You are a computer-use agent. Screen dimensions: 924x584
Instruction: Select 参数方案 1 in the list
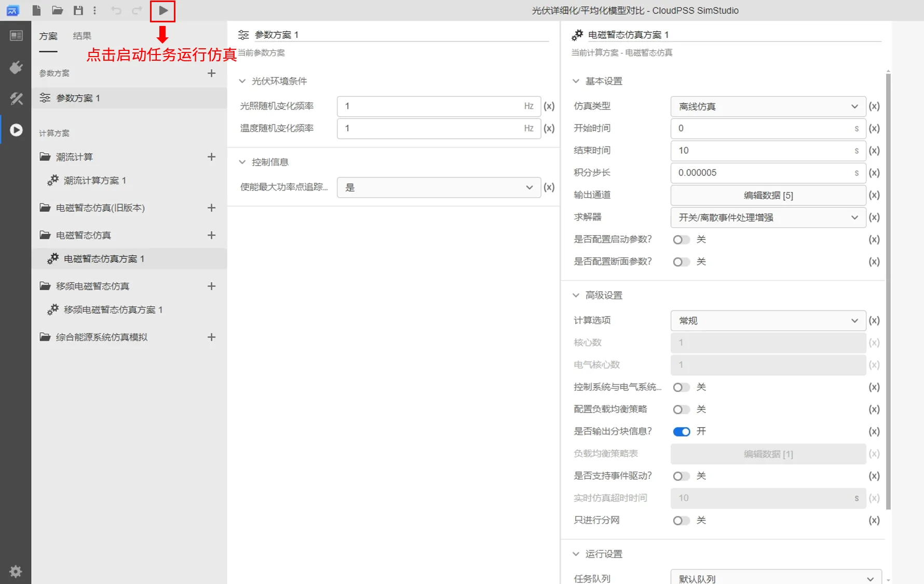(129, 98)
